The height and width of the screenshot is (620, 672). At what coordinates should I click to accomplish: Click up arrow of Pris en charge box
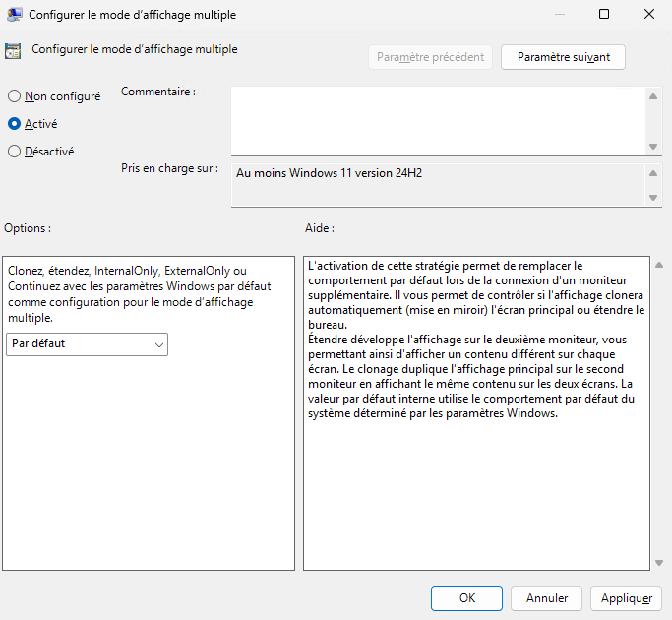click(x=653, y=173)
